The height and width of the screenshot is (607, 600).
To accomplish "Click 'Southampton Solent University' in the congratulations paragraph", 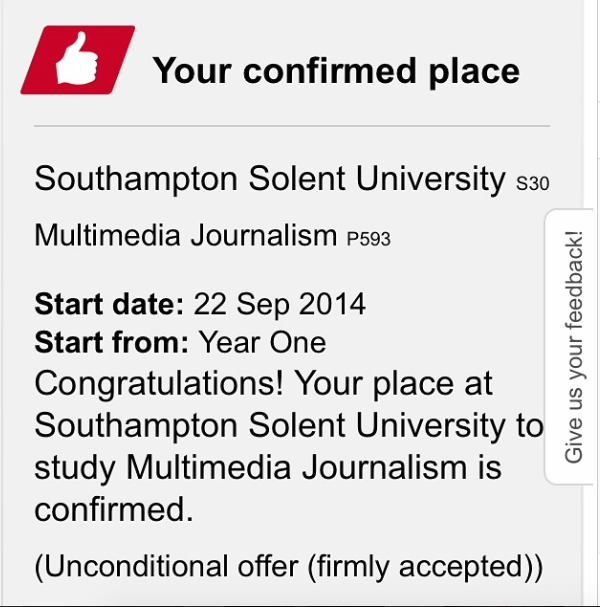I will [x=270, y=426].
